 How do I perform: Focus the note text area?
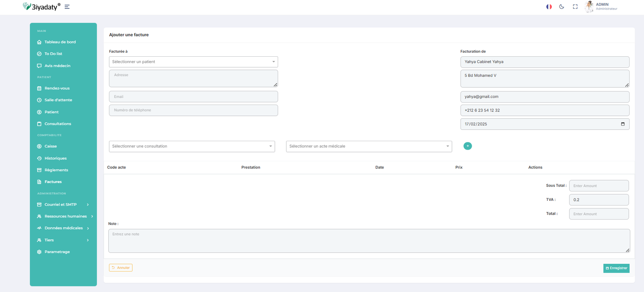[x=369, y=241]
